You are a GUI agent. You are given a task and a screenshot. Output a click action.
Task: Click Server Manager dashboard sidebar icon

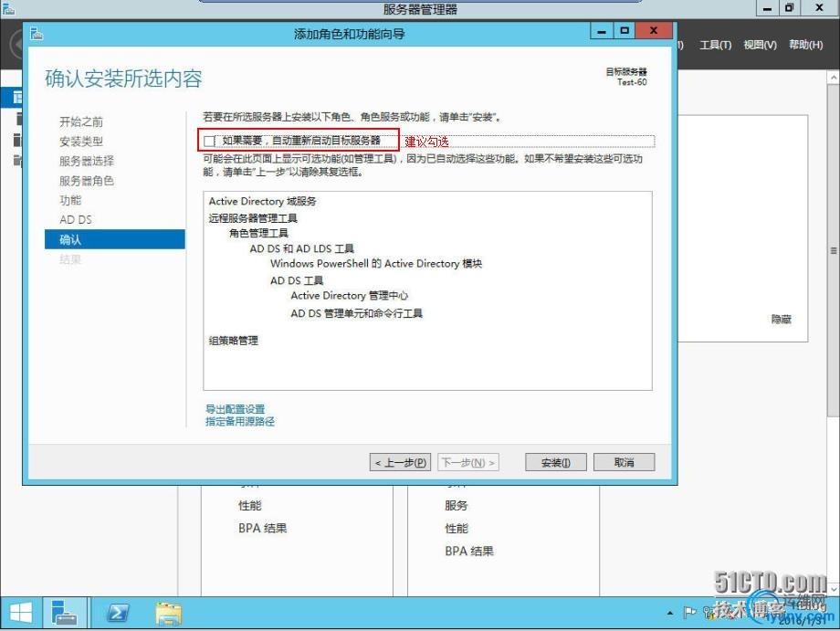point(17,98)
